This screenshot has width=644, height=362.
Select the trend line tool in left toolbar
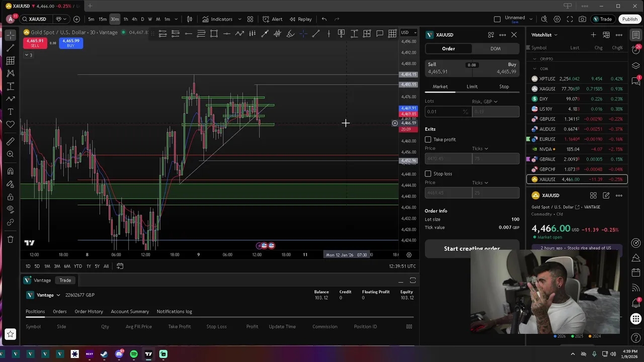(x=10, y=48)
